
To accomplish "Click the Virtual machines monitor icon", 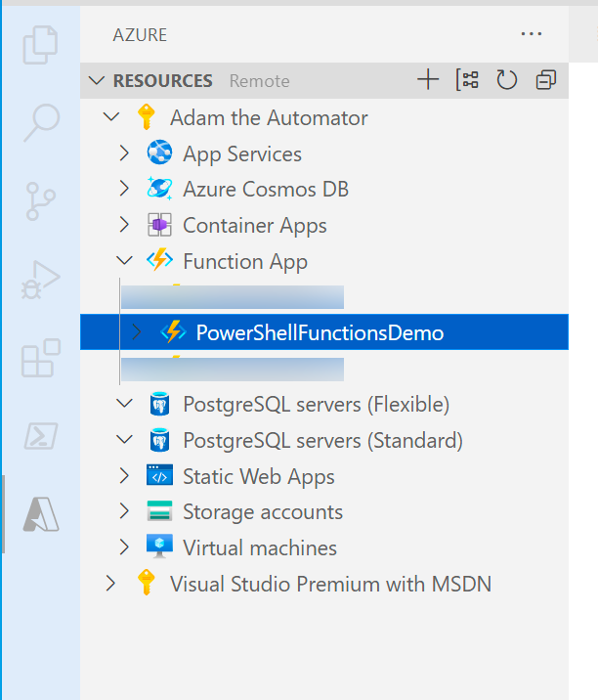I will pos(159,547).
